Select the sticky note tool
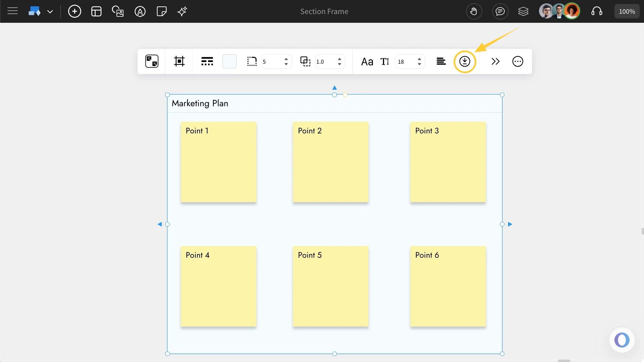Image resolution: width=644 pixels, height=362 pixels. pos(161,11)
